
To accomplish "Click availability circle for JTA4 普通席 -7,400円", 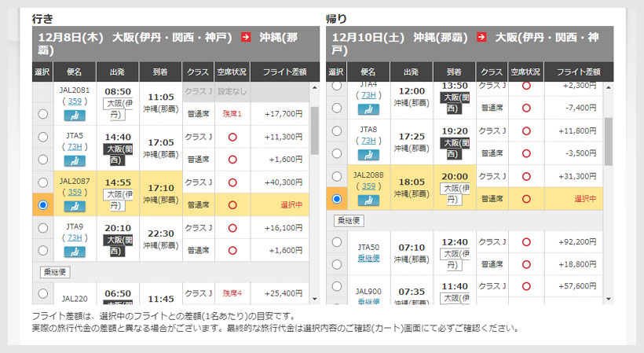I will click(x=526, y=108).
